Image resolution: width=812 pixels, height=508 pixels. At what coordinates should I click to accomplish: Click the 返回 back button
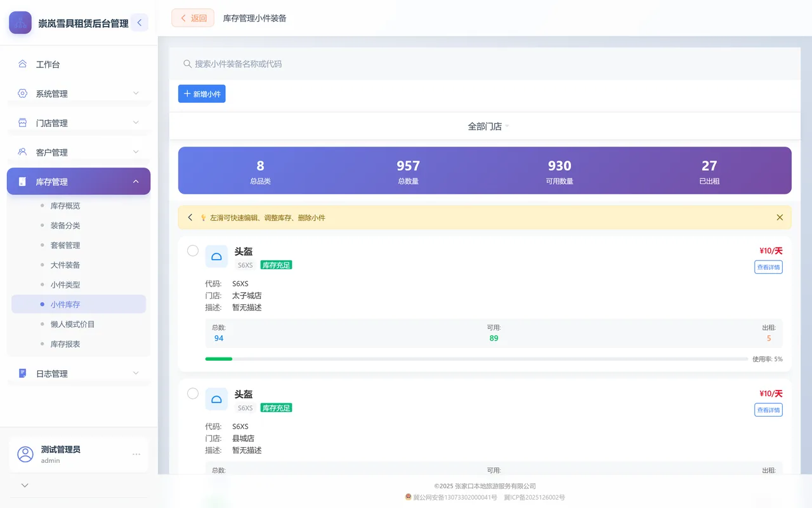pos(193,18)
